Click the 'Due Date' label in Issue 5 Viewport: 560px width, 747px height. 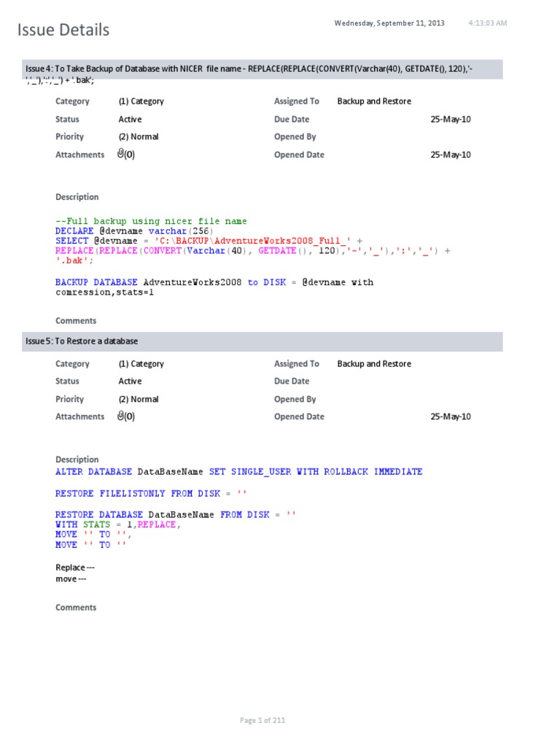point(292,381)
